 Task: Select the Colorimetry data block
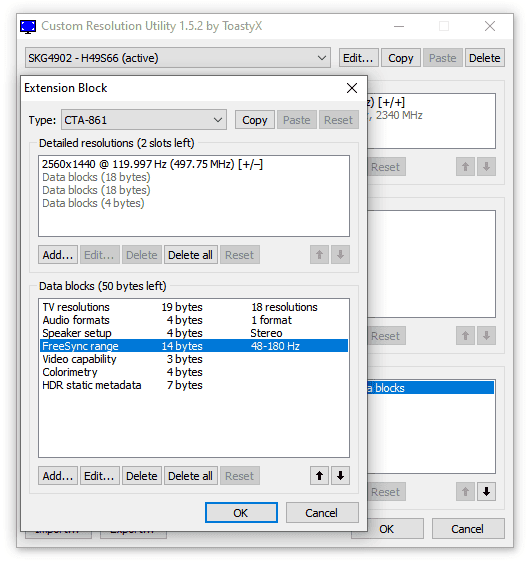(x=194, y=372)
